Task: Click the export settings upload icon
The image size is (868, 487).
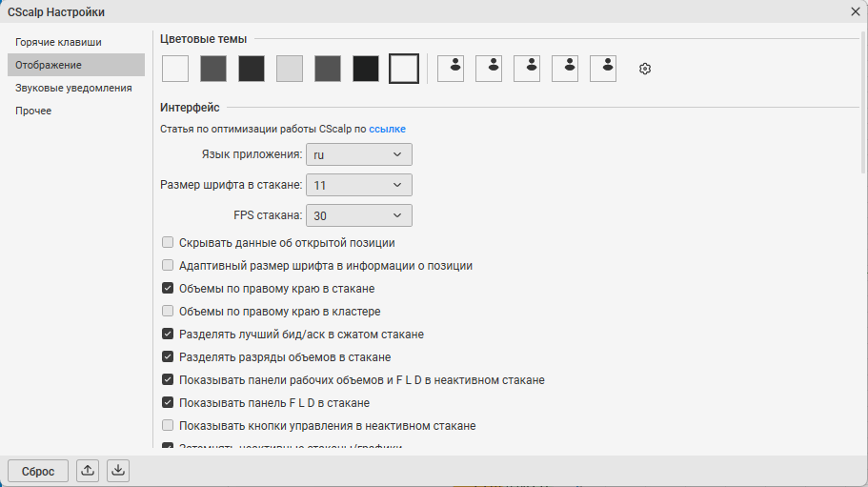Action: 88,470
